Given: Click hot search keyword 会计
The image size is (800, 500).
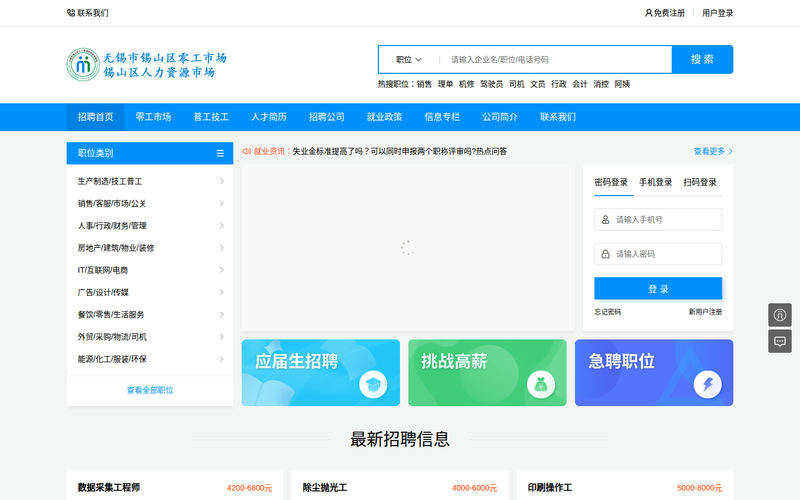Looking at the screenshot, I should 580,84.
